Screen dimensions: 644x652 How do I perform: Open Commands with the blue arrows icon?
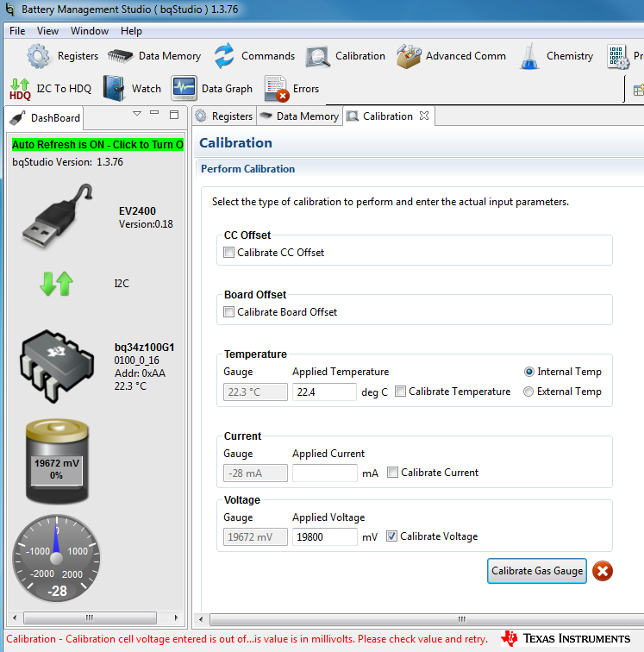[x=224, y=56]
